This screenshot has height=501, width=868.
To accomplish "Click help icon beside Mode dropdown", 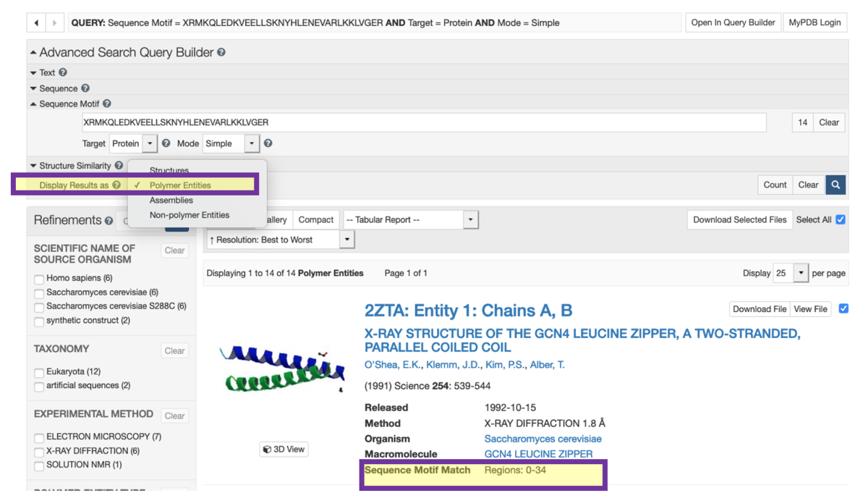I will click(x=268, y=143).
